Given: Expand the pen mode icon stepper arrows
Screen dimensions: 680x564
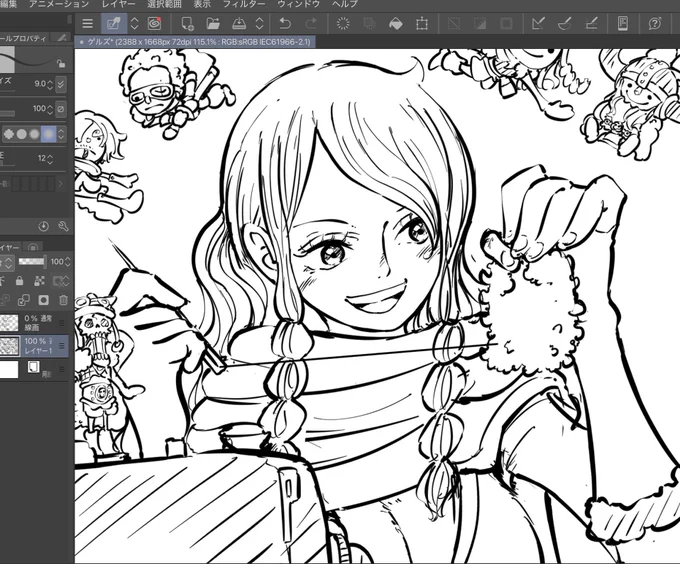Looking at the screenshot, I should click(134, 23).
